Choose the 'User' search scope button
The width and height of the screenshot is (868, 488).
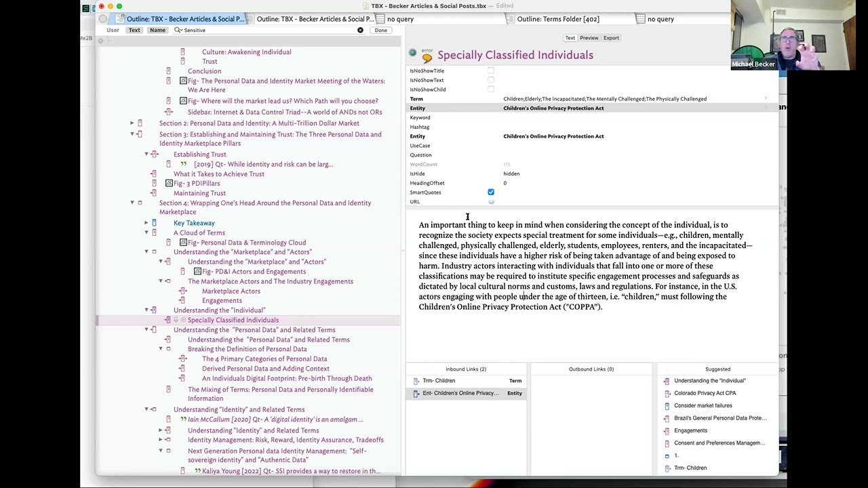click(113, 30)
